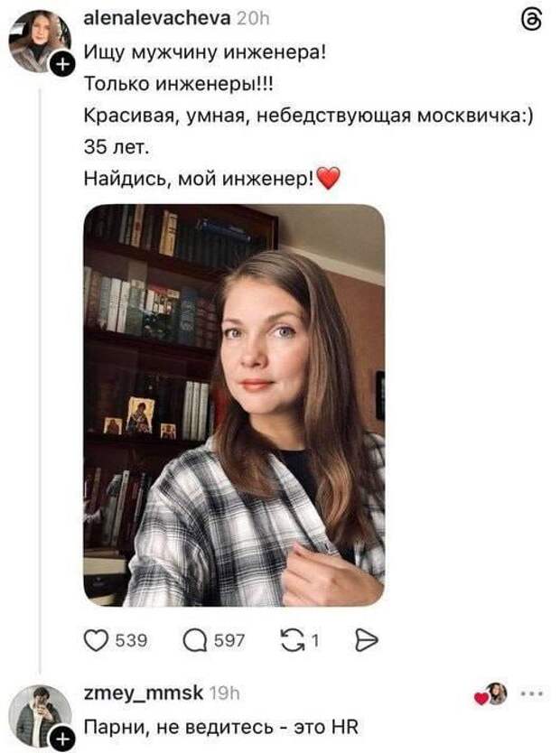
Task: Repost using the circular arrows icon
Action: pyautogui.click(x=293, y=641)
